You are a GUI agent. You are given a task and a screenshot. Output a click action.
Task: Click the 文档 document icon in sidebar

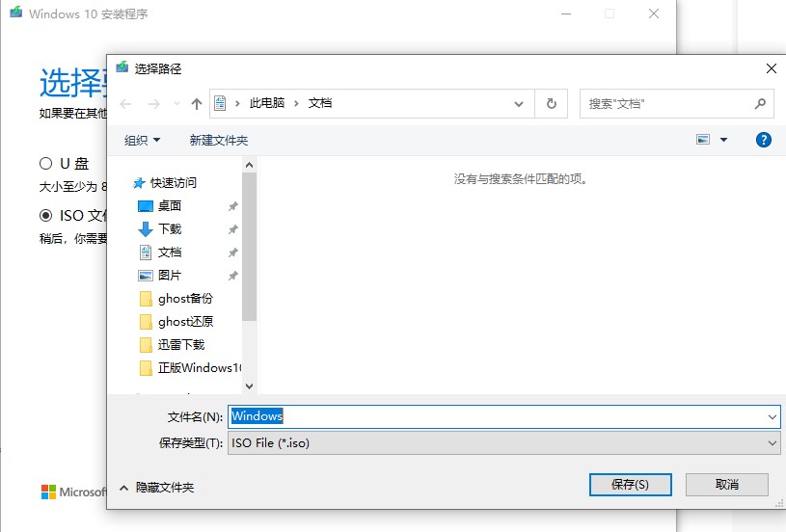pos(146,252)
